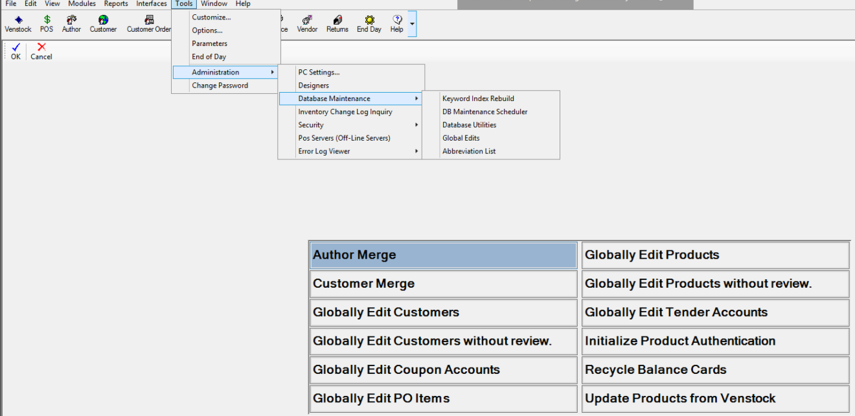Open the Window menu
The width and height of the screenshot is (855, 416).
[x=214, y=4]
